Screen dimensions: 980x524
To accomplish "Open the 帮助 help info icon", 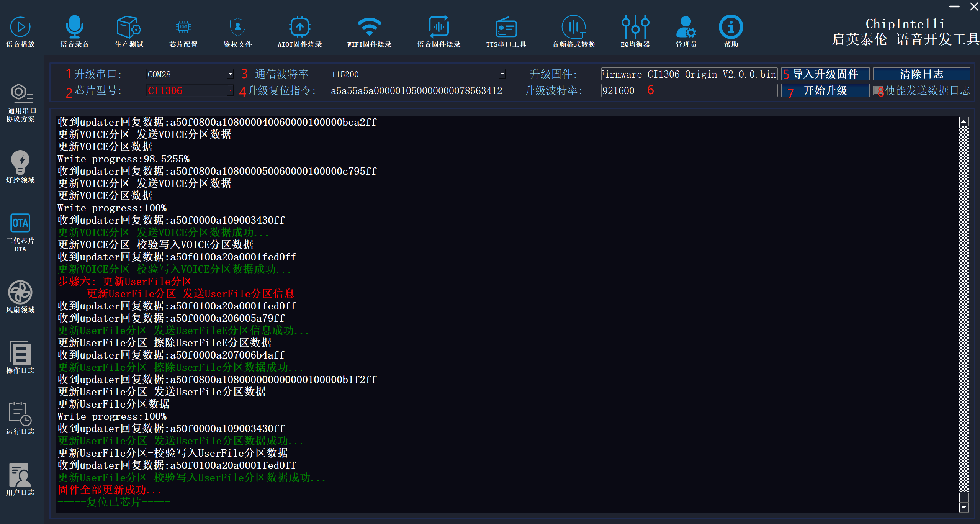I will [731, 31].
